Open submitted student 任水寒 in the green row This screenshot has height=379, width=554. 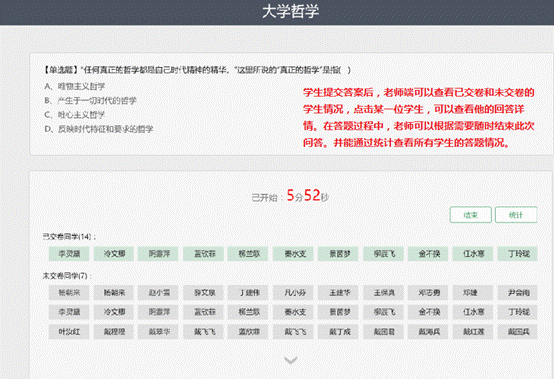click(473, 254)
